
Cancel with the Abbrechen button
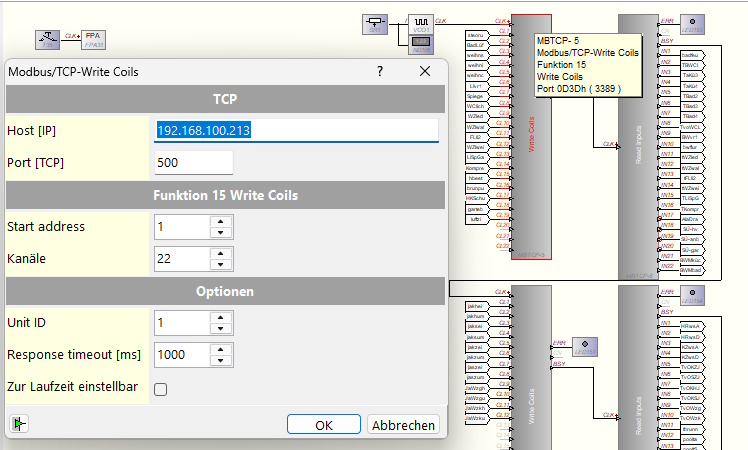point(403,425)
